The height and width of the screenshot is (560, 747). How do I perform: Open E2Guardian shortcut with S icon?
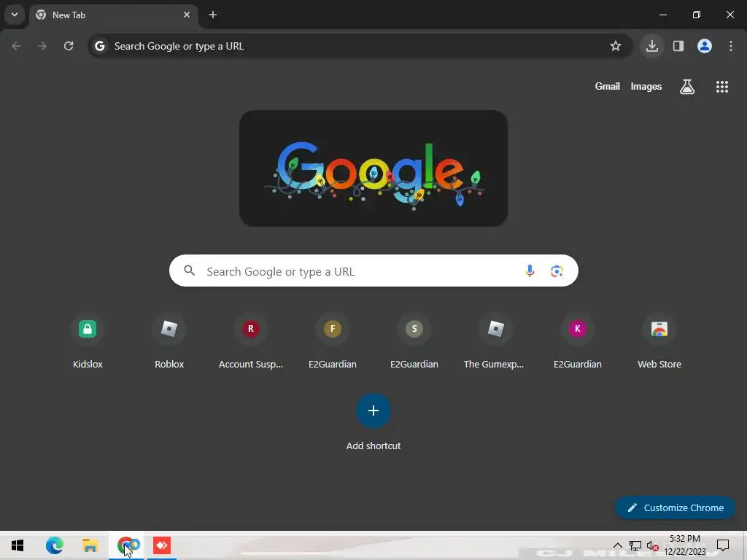(414, 341)
